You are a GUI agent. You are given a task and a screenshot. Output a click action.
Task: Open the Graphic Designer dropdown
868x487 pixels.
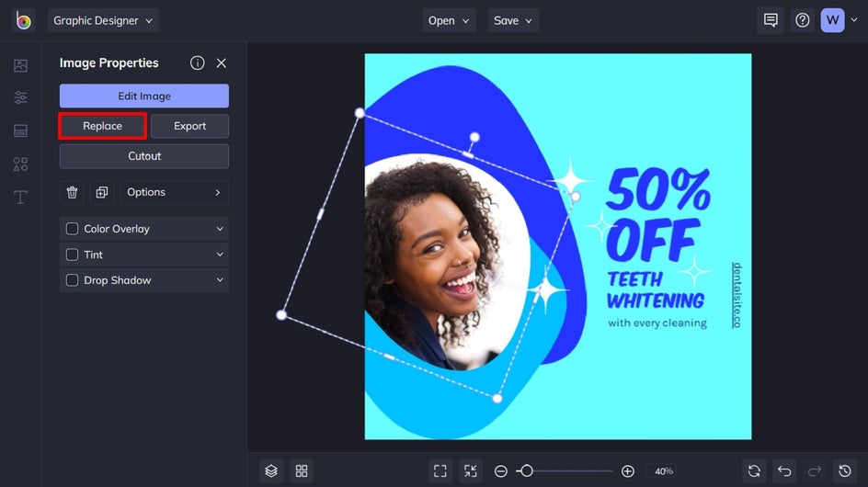click(x=104, y=20)
